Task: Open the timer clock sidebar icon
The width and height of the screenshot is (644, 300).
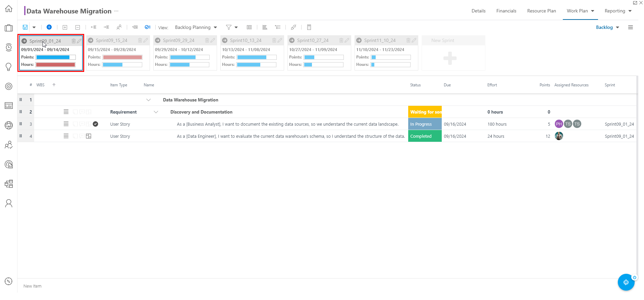Action: 9,47
